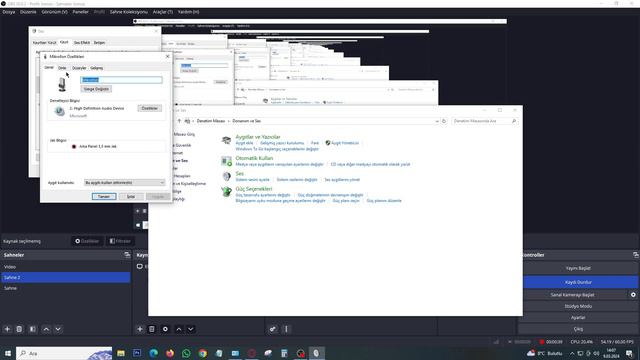The width and height of the screenshot is (640, 360).
Task: Refresh the Control Panel address bar
Action: click(x=444, y=121)
